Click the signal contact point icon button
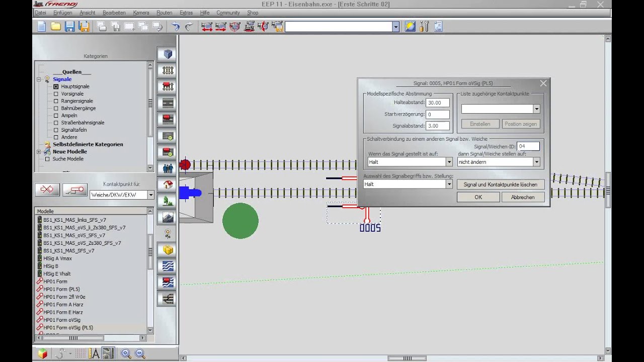The width and height of the screenshot is (644, 362). [x=74, y=190]
